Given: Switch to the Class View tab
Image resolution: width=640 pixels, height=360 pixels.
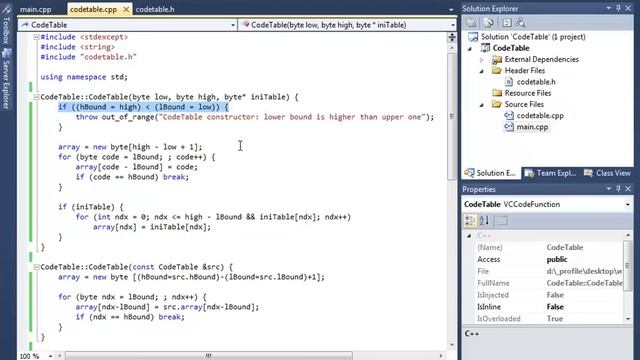Looking at the screenshot, I should pyautogui.click(x=607, y=173).
